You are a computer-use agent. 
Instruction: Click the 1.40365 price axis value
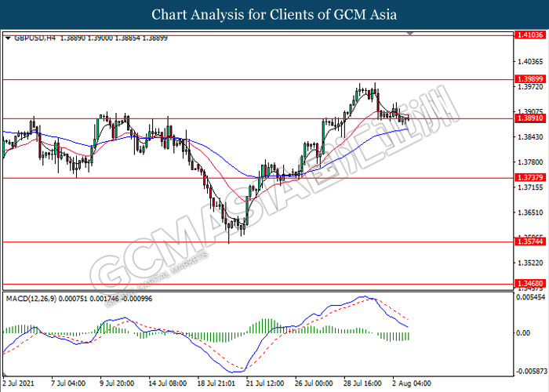pos(530,62)
